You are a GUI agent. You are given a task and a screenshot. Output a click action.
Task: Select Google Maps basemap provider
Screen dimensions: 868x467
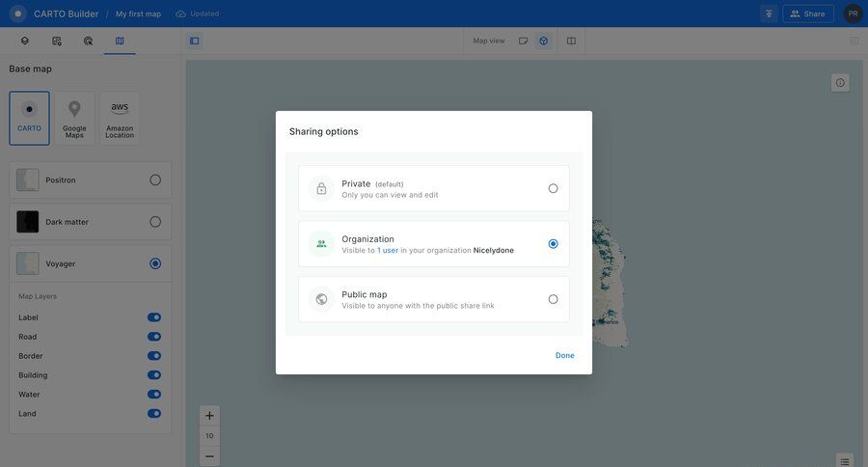[74, 118]
